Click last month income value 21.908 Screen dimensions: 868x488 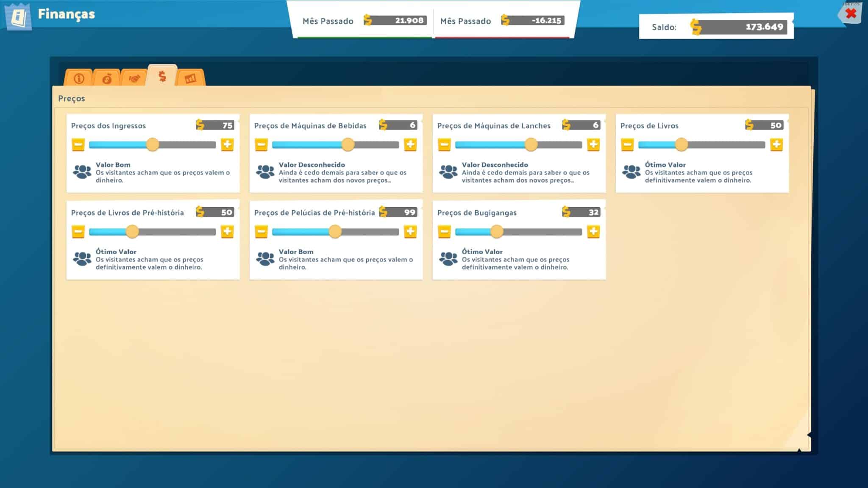tap(409, 20)
